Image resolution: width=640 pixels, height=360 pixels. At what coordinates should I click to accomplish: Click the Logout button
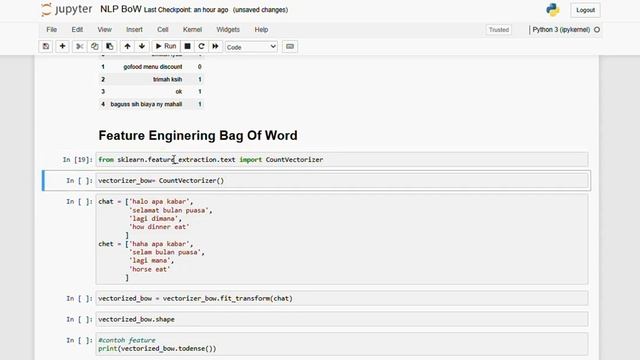(585, 10)
